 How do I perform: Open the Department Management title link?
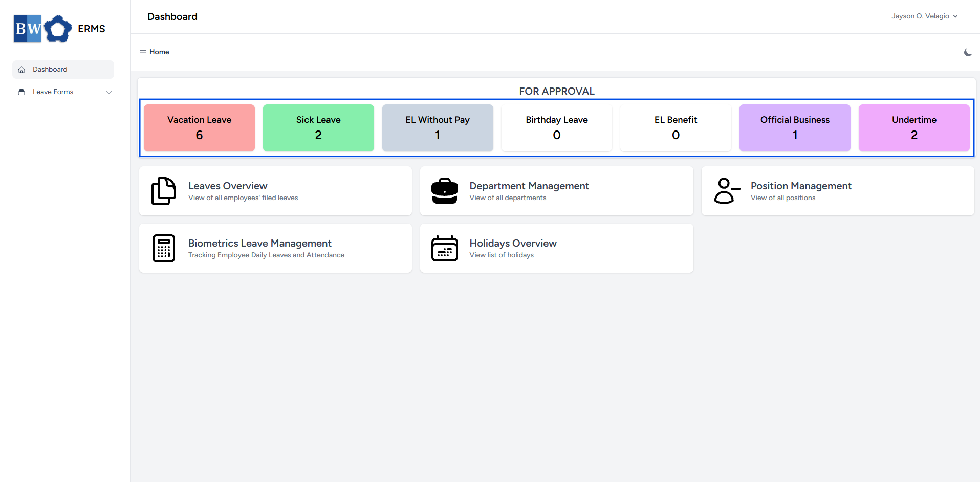click(x=529, y=186)
